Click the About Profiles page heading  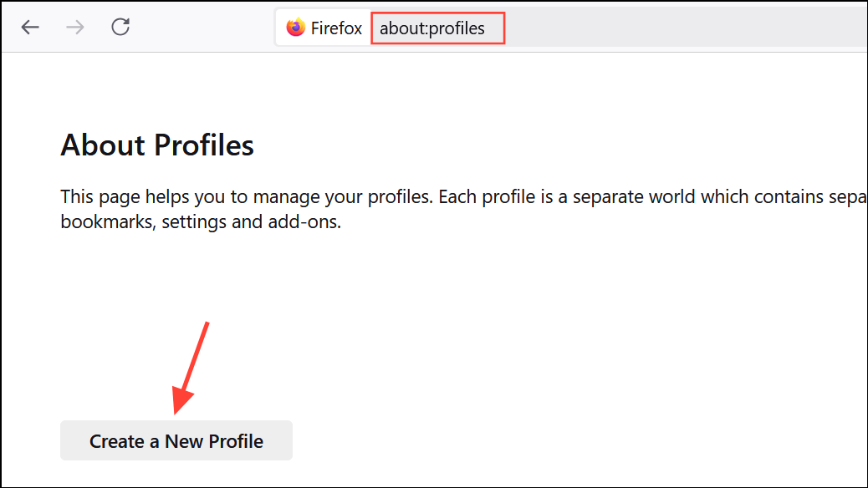156,145
